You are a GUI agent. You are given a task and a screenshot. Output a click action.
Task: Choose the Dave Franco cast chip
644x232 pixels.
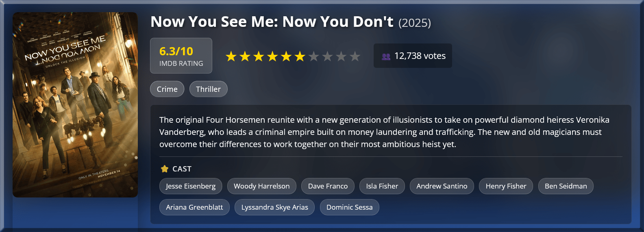(328, 186)
